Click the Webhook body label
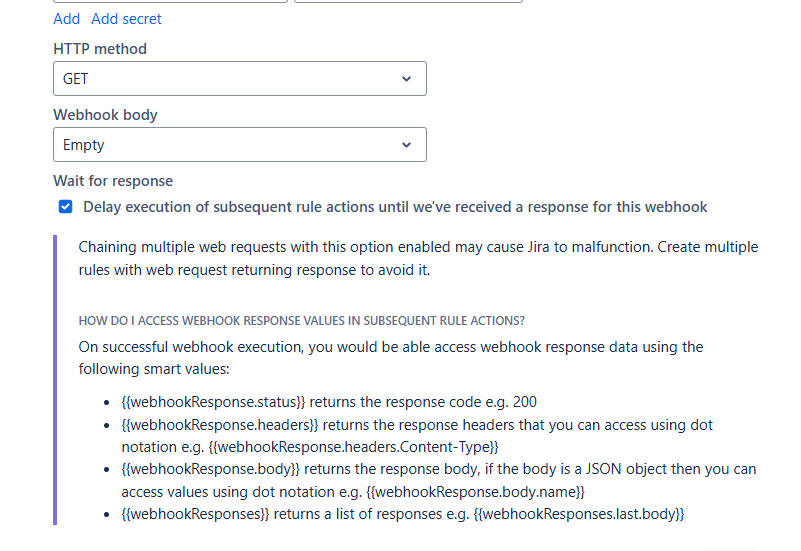The image size is (801, 551). point(105,115)
